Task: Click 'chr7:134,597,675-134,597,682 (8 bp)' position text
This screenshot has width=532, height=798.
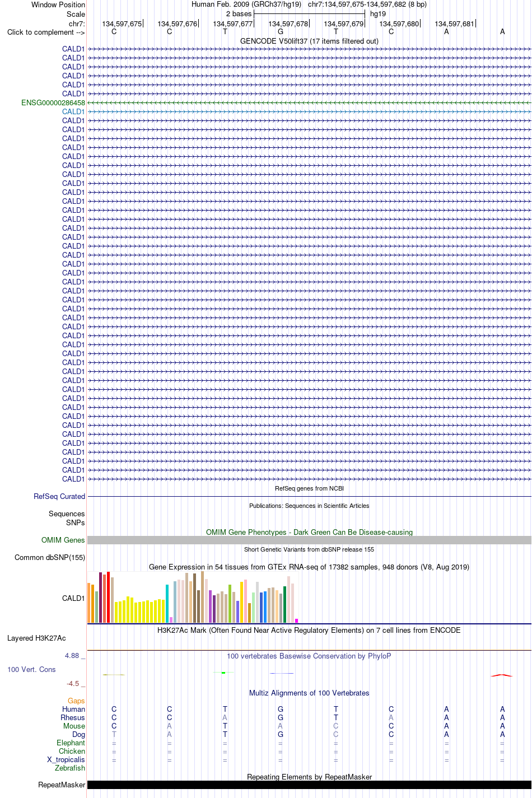Action: click(367, 4)
